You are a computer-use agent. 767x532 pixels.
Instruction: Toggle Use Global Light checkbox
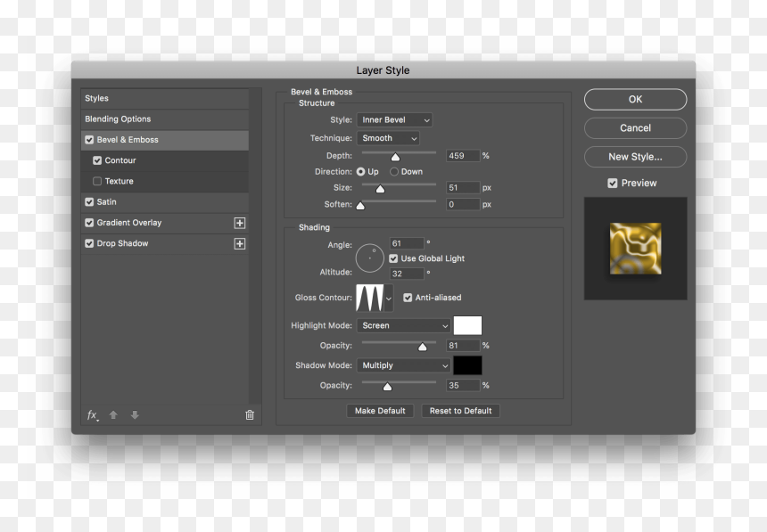[393, 258]
